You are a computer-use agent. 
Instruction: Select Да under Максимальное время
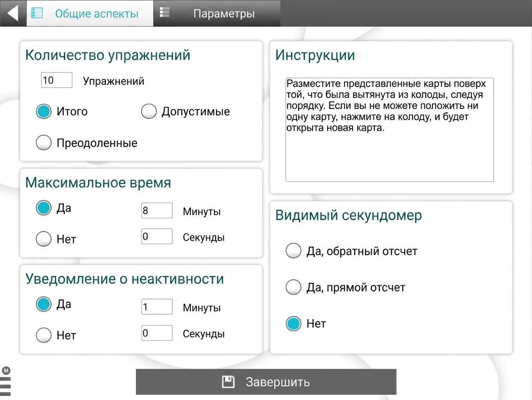[x=44, y=208]
